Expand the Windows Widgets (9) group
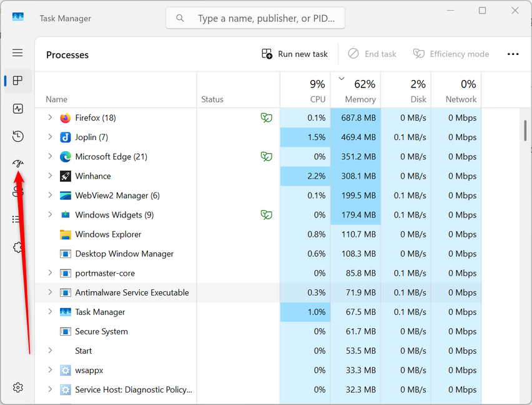 click(x=50, y=214)
